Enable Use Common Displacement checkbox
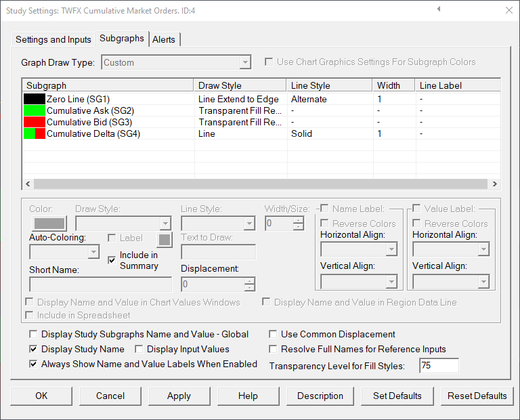520x420 pixels. click(x=274, y=335)
